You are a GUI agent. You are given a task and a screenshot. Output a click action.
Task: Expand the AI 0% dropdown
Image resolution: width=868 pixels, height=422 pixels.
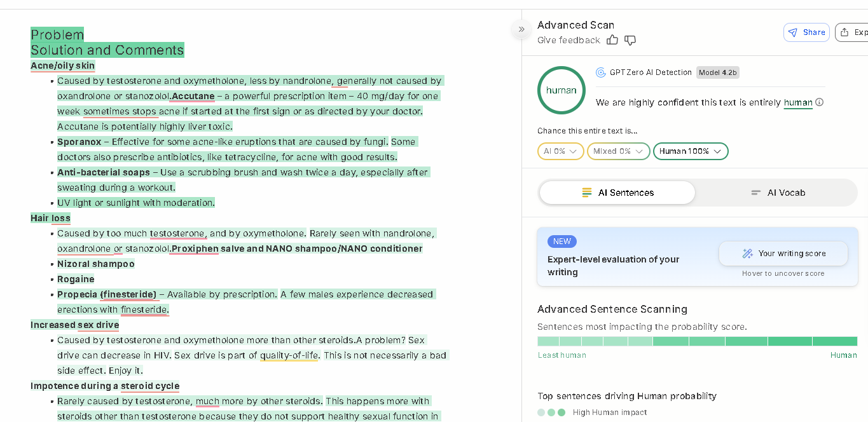click(x=560, y=151)
